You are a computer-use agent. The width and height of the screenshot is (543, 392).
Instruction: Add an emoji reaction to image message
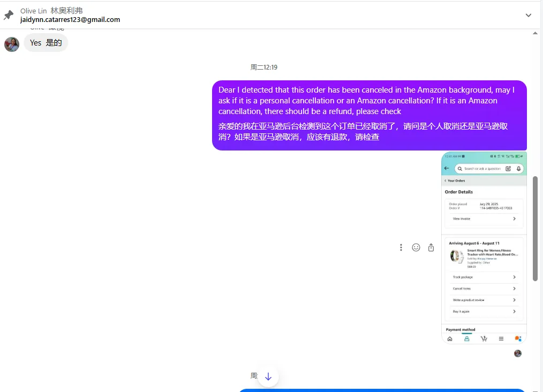tap(416, 247)
